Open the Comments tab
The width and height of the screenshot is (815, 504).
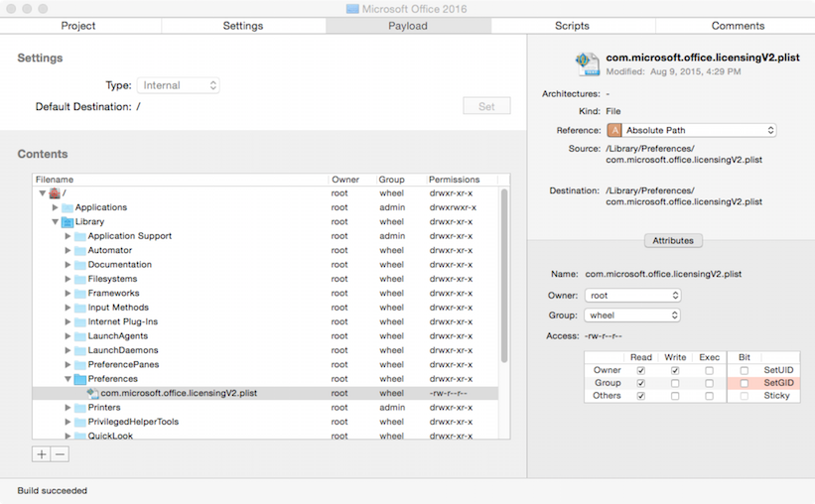[738, 26]
